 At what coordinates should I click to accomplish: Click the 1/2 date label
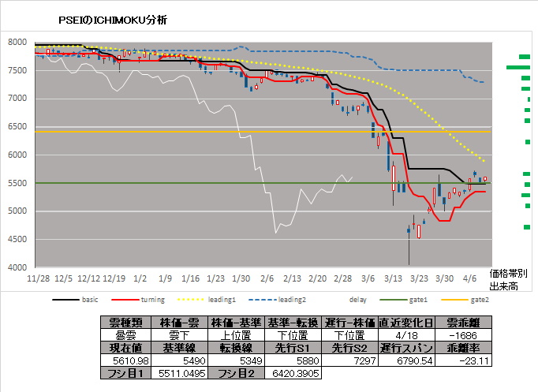(140, 278)
